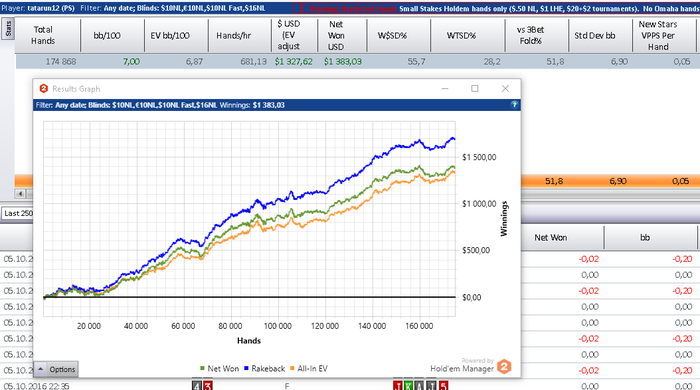The height and width of the screenshot is (390, 700).
Task: Toggle the Rakeback legend series
Action: coord(264,369)
